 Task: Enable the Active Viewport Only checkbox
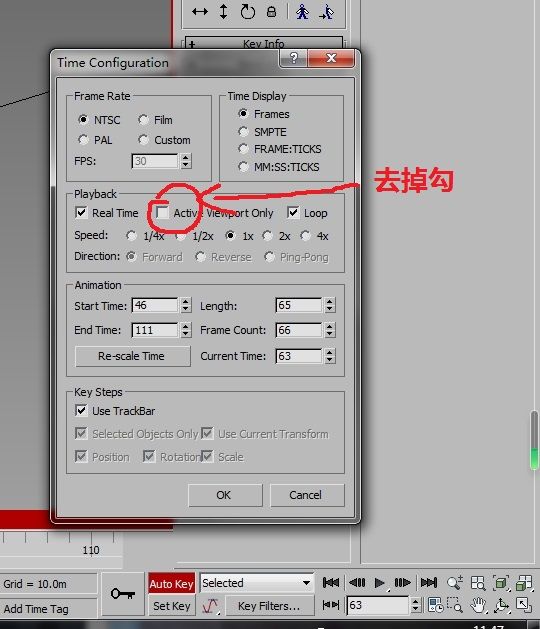[162, 213]
